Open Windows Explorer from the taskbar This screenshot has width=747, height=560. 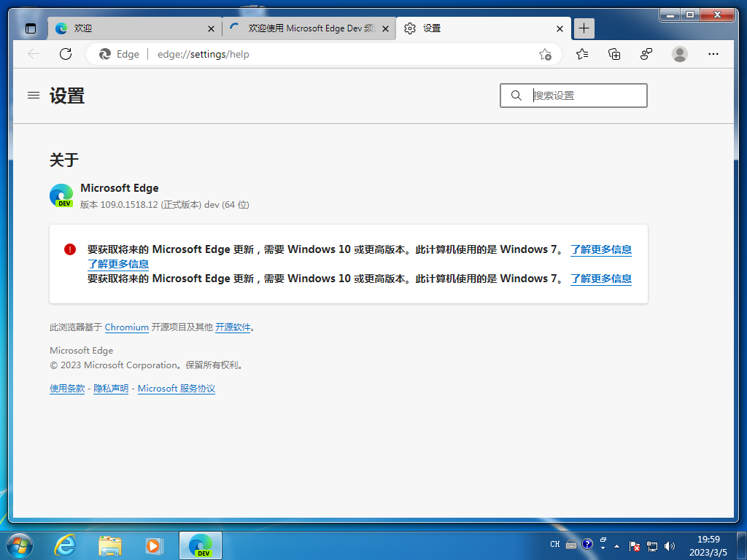tap(110, 545)
